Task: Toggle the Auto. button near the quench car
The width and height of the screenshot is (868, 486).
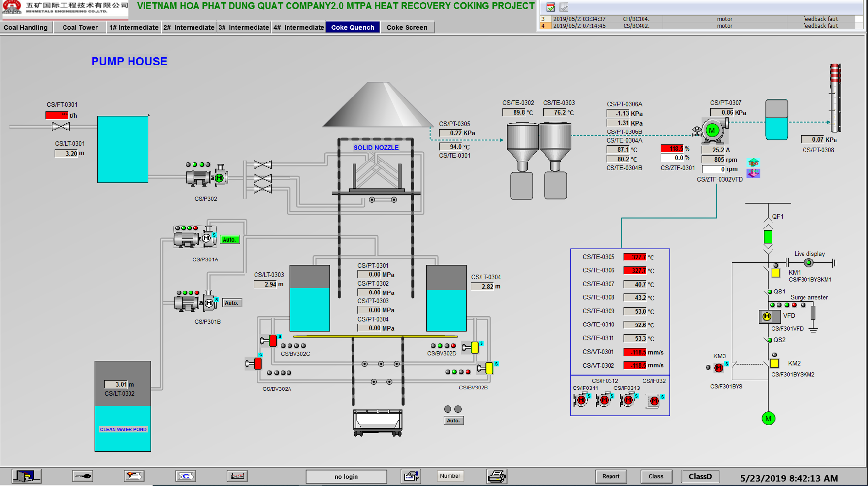Action: click(453, 421)
